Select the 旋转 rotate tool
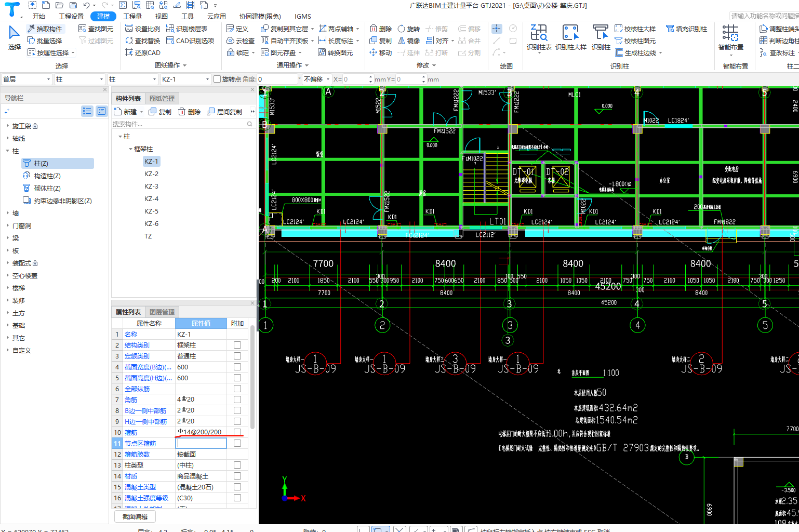The width and height of the screenshot is (799, 532). click(409, 29)
